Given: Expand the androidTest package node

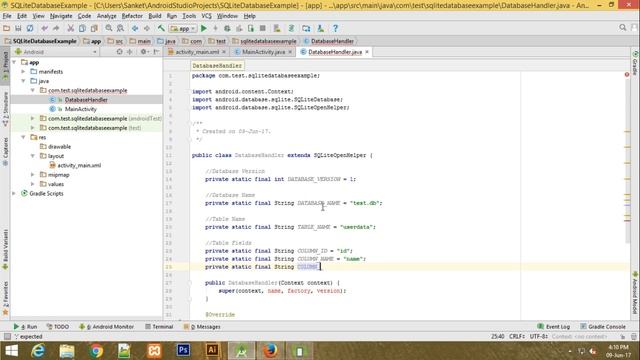Looking at the screenshot, I should tap(33, 118).
